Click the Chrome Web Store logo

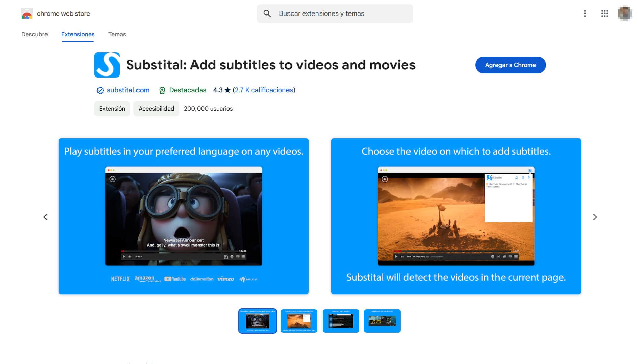pyautogui.click(x=27, y=14)
